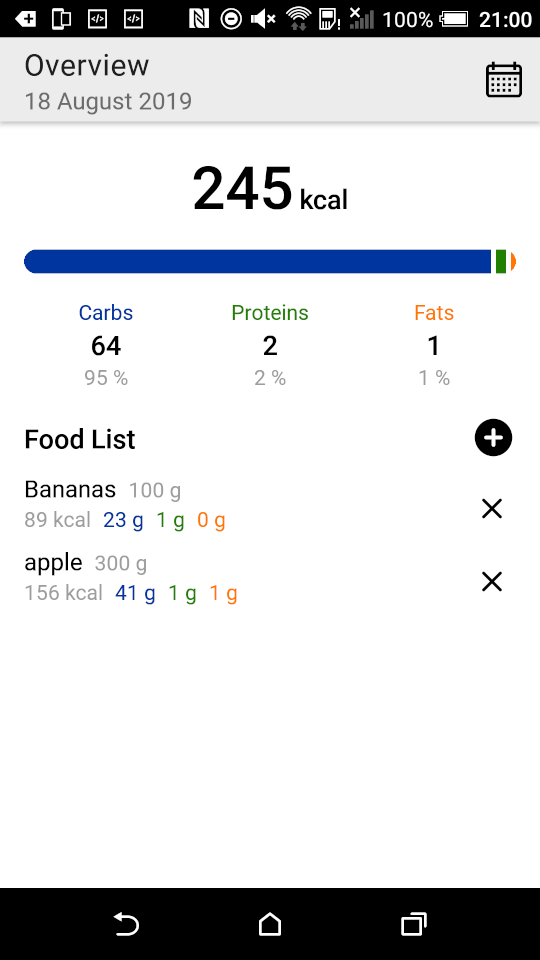Viewport: 540px width, 960px height.
Task: Tap the NFC status icon
Action: [199, 19]
